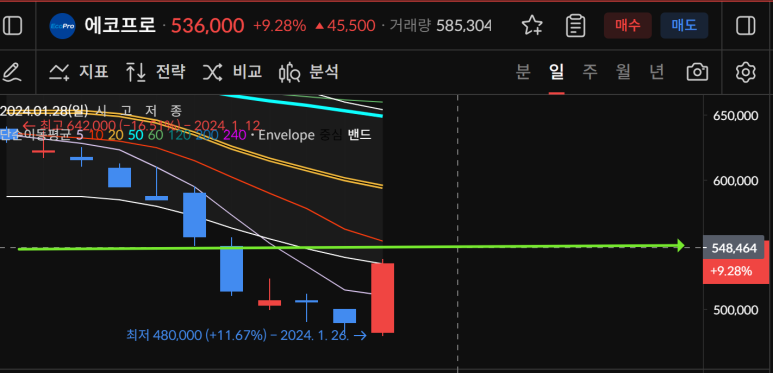Viewport: 773px width, 373px height.
Task: Capture chart with the camera icon
Action: pyautogui.click(x=697, y=72)
